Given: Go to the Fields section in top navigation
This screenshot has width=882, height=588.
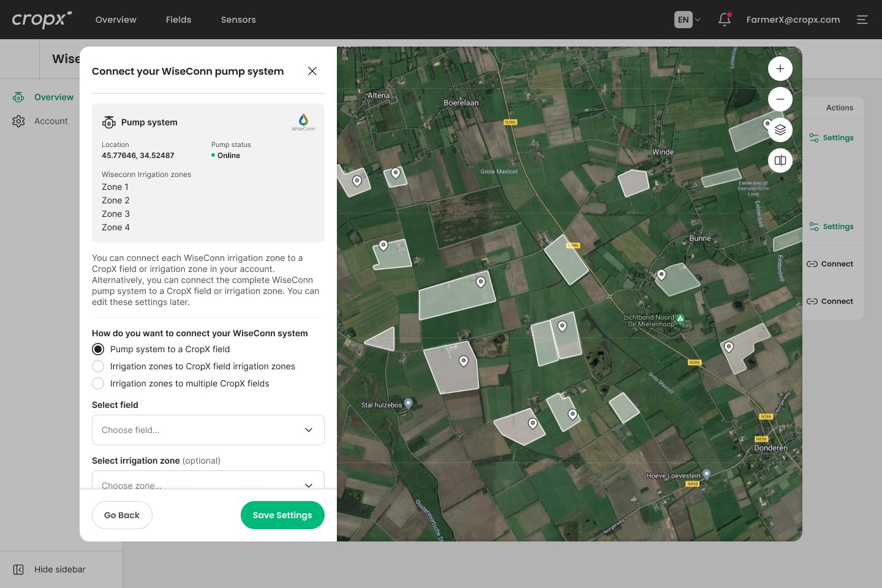Looking at the screenshot, I should 178,20.
